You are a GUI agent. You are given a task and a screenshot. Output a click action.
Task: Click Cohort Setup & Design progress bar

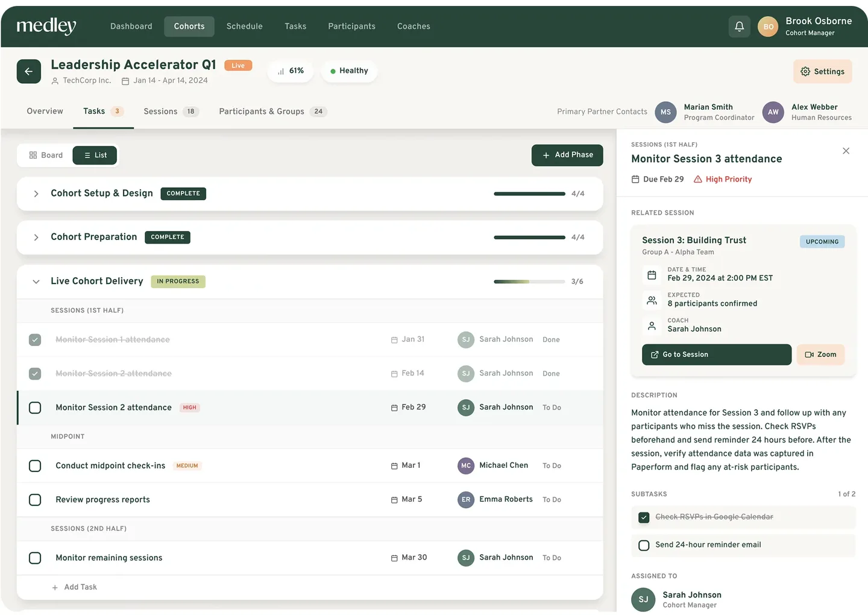(529, 194)
